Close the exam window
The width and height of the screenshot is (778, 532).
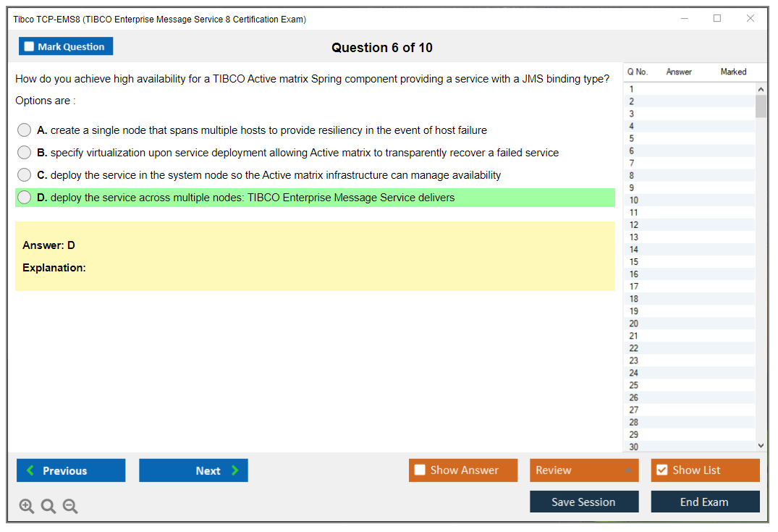(x=750, y=19)
